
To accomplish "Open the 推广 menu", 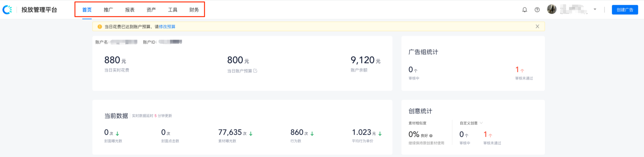I will coord(108,10).
